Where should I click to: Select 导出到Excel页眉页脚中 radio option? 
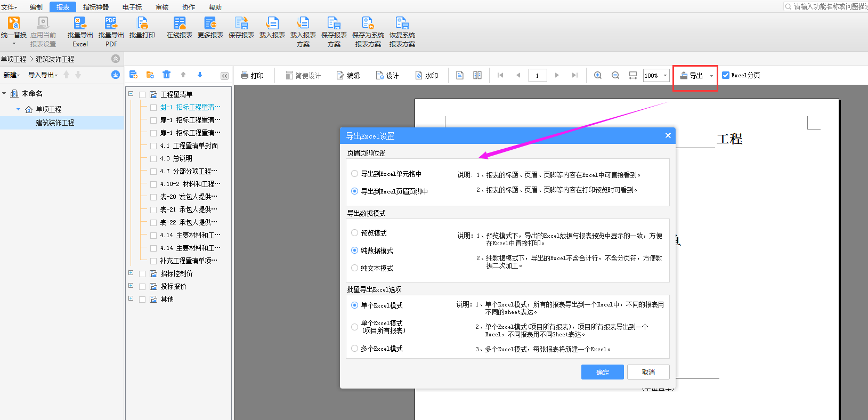354,191
